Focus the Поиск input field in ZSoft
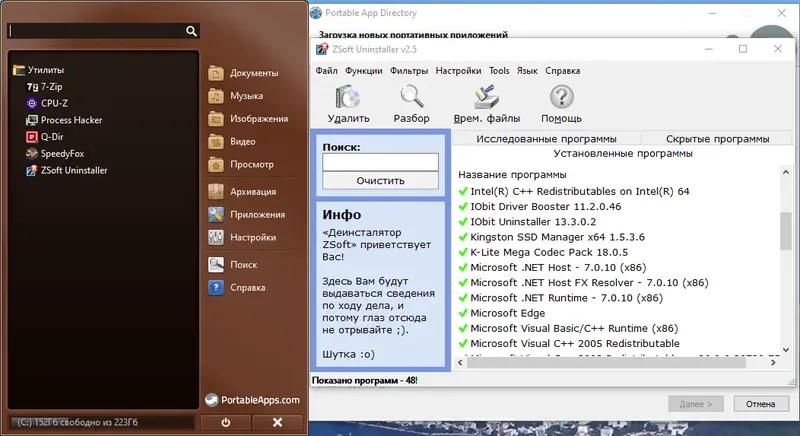The image size is (800, 436). (x=380, y=162)
